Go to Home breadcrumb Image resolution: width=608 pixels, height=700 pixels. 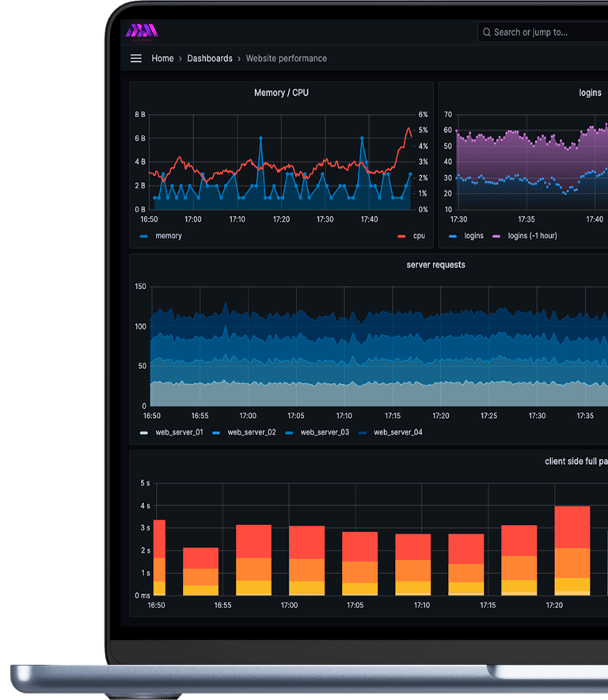tap(162, 59)
